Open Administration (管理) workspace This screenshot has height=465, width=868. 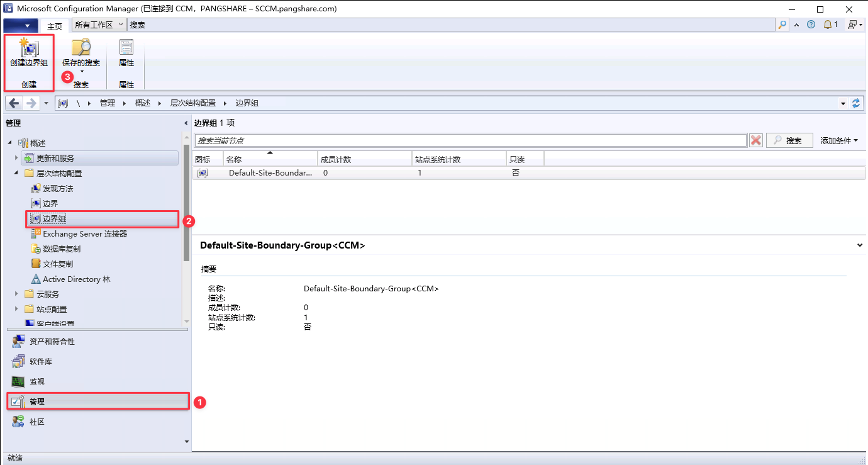click(97, 401)
